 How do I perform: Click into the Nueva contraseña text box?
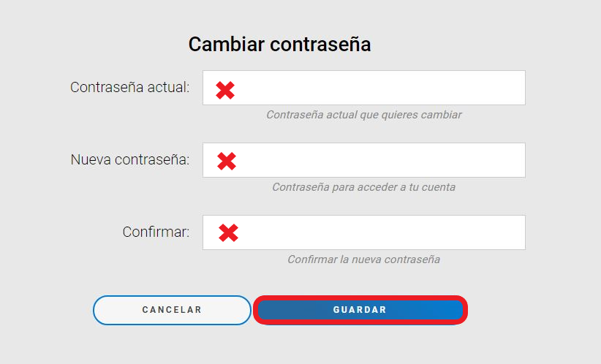click(x=380, y=160)
